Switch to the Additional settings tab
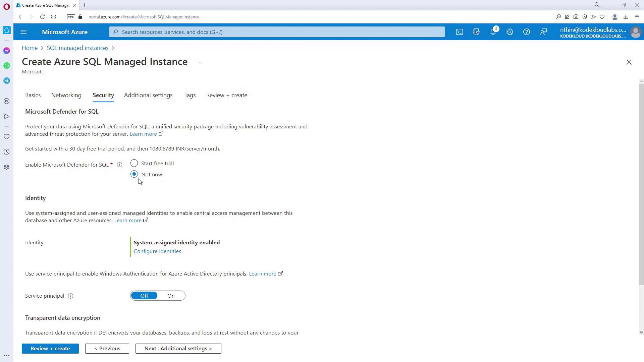This screenshot has width=644, height=362. 148,95
